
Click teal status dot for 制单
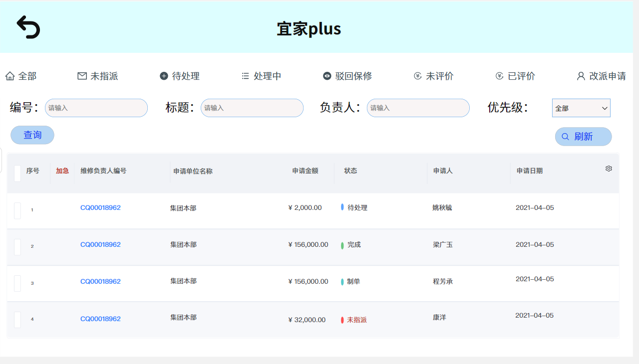[x=342, y=282]
